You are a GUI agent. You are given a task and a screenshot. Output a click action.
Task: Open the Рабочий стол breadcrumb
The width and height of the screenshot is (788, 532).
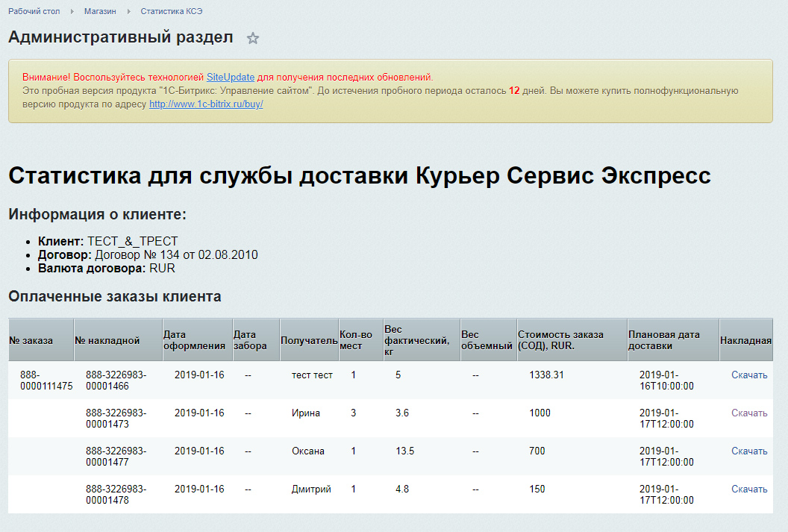click(x=34, y=11)
